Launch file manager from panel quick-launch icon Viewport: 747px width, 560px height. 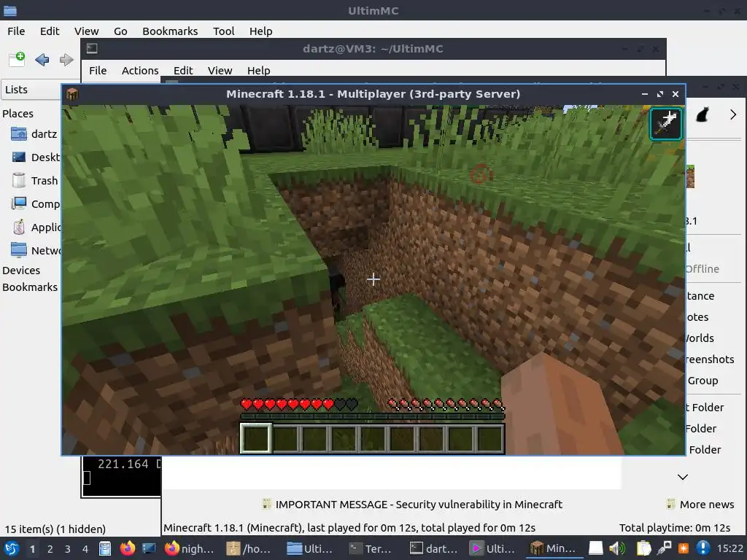[x=105, y=548]
